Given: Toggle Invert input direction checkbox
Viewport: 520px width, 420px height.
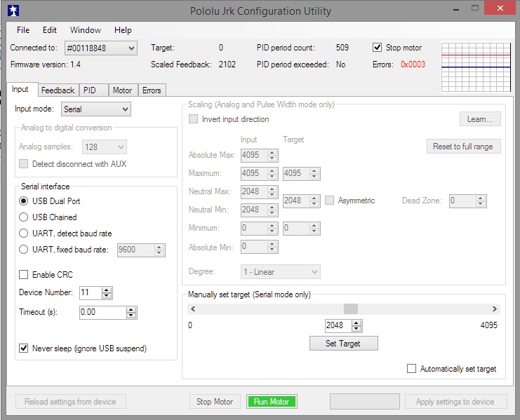Looking at the screenshot, I should (193, 119).
